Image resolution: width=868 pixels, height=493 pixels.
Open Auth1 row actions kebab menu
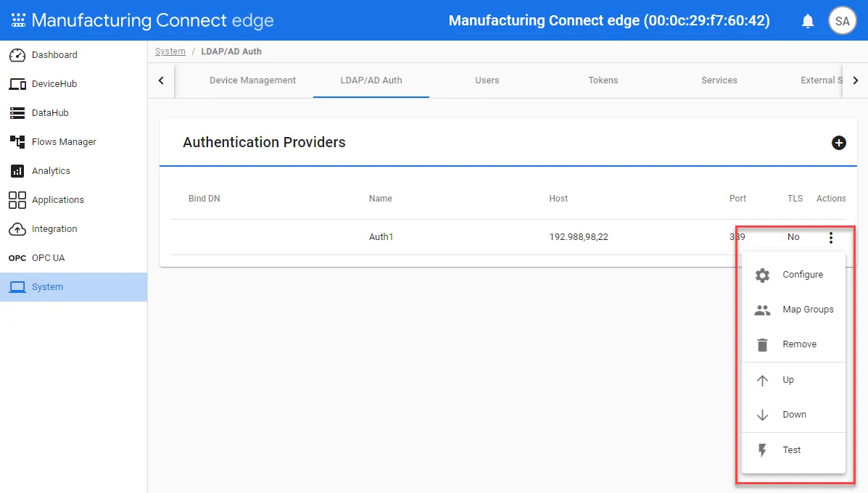coord(830,237)
